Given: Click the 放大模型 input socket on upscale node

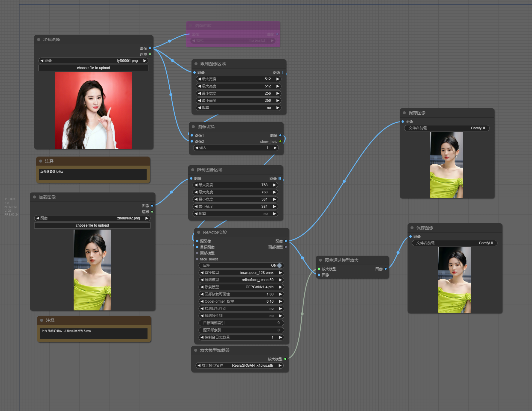Looking at the screenshot, I should [x=319, y=269].
